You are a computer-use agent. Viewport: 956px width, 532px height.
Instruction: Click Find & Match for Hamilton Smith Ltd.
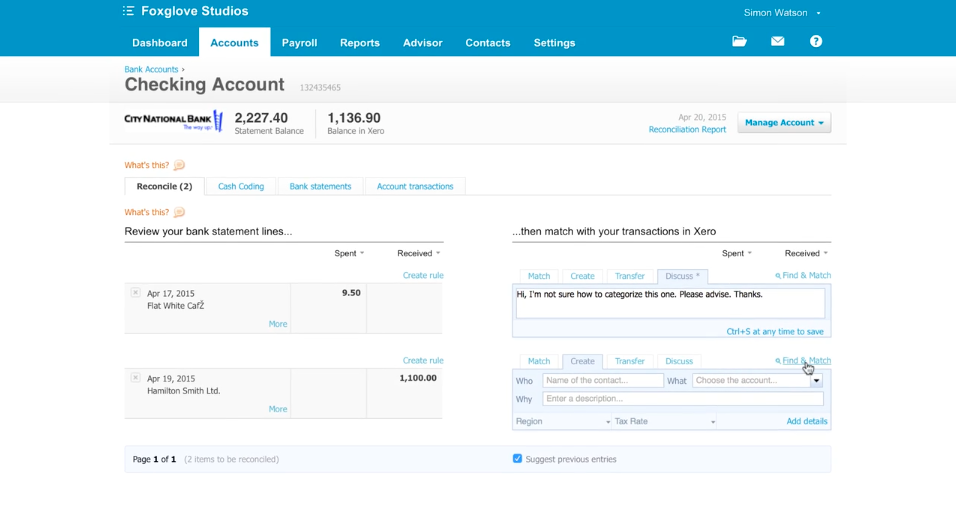(803, 361)
